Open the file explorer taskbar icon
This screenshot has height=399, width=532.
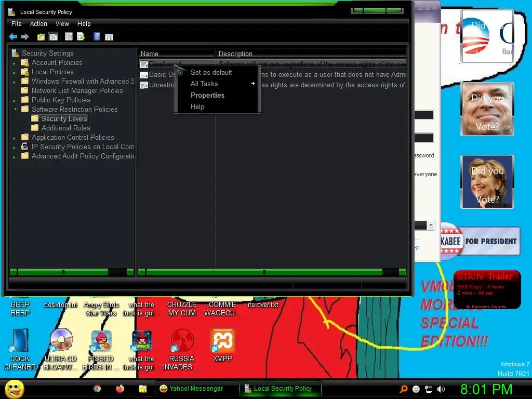point(143,389)
